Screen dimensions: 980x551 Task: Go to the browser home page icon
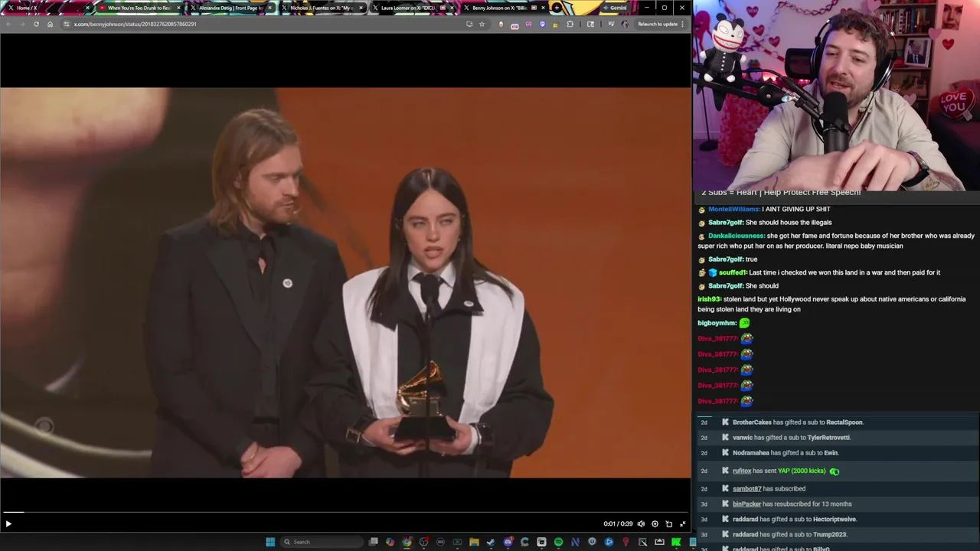50,24
